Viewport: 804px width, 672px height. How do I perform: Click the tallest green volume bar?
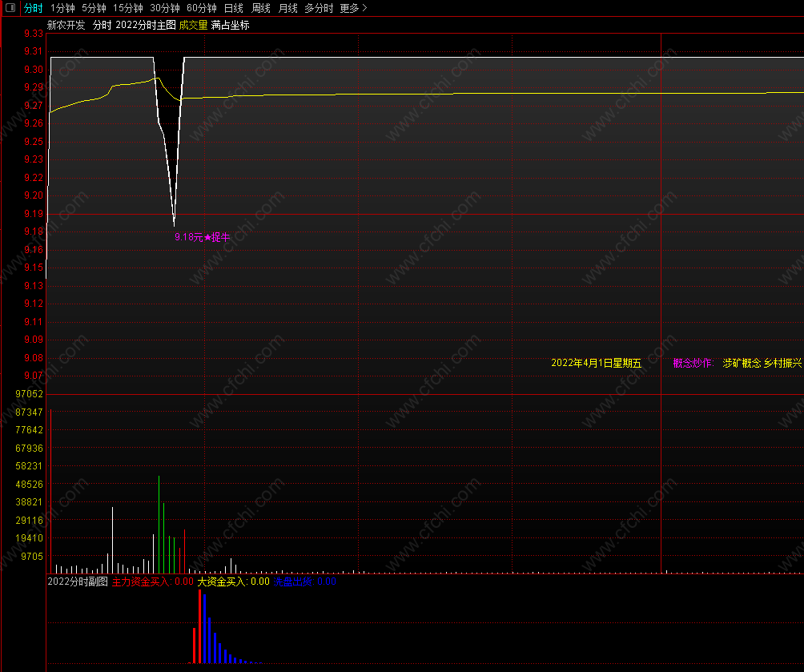click(159, 525)
